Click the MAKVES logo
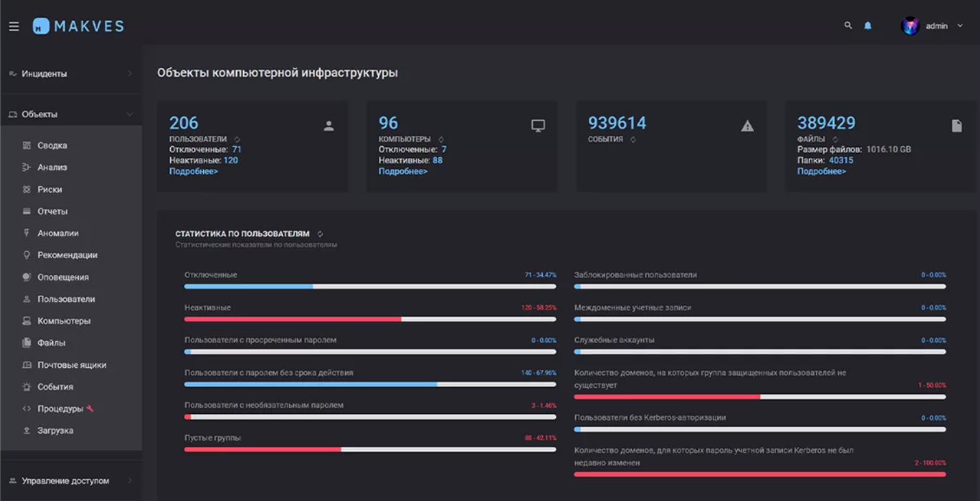 pos(78,26)
